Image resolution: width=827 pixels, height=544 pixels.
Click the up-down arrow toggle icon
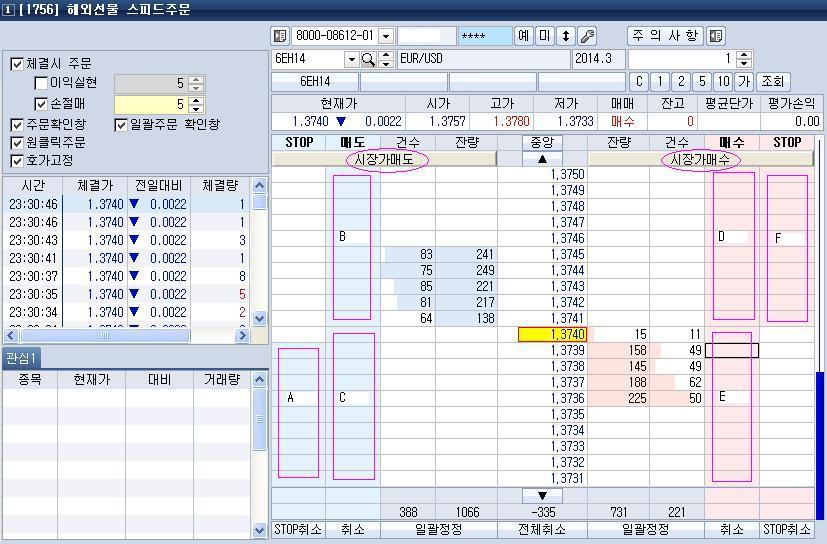tap(565, 36)
